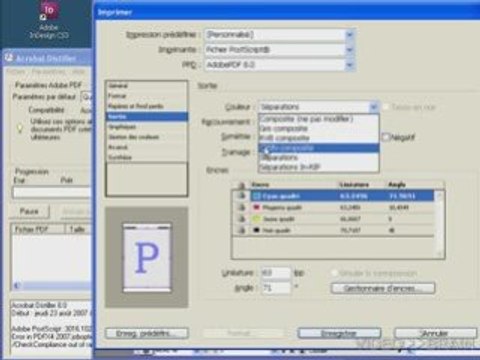The height and width of the screenshot is (360, 480).
Task: Click the lightbulb hint icon in Distiller
Action: (20, 128)
